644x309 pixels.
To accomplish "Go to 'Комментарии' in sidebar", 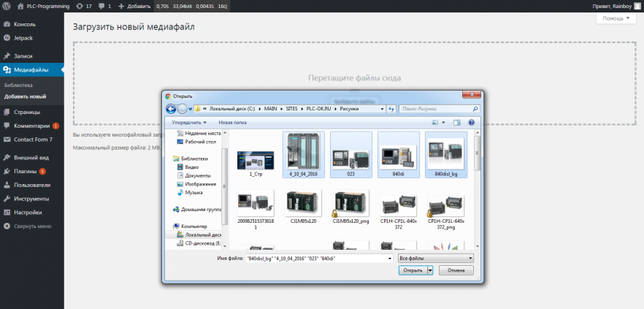I will click(x=31, y=126).
